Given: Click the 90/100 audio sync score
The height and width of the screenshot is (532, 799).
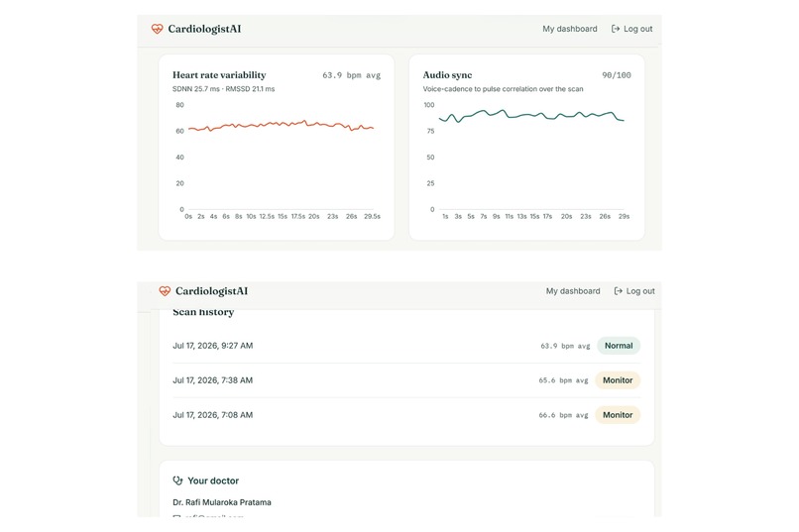Looking at the screenshot, I should [x=617, y=75].
